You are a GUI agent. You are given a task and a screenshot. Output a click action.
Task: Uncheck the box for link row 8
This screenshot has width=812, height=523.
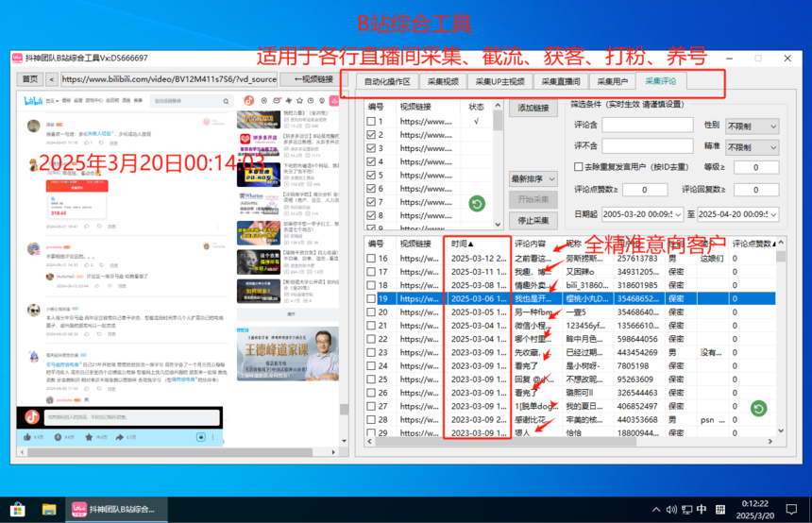371,215
